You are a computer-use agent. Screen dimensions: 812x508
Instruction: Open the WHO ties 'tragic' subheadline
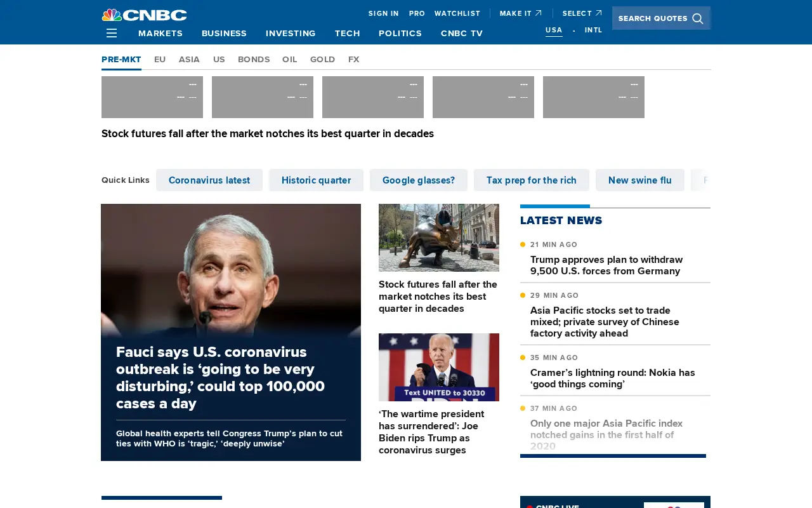[x=229, y=438]
